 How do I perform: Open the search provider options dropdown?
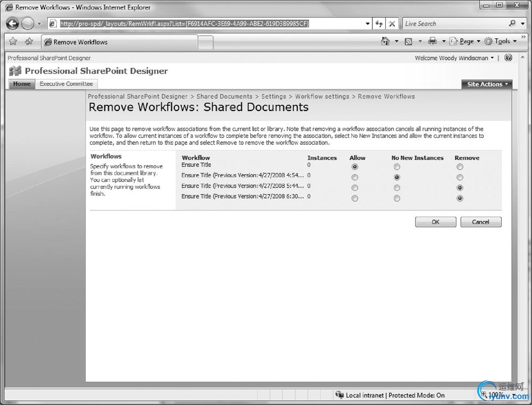coord(523,24)
